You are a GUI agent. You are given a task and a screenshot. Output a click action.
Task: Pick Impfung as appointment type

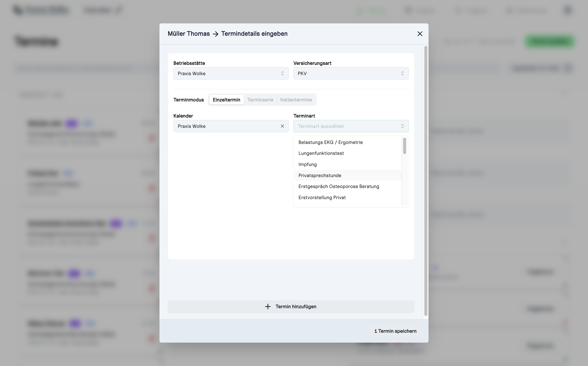tap(348, 164)
